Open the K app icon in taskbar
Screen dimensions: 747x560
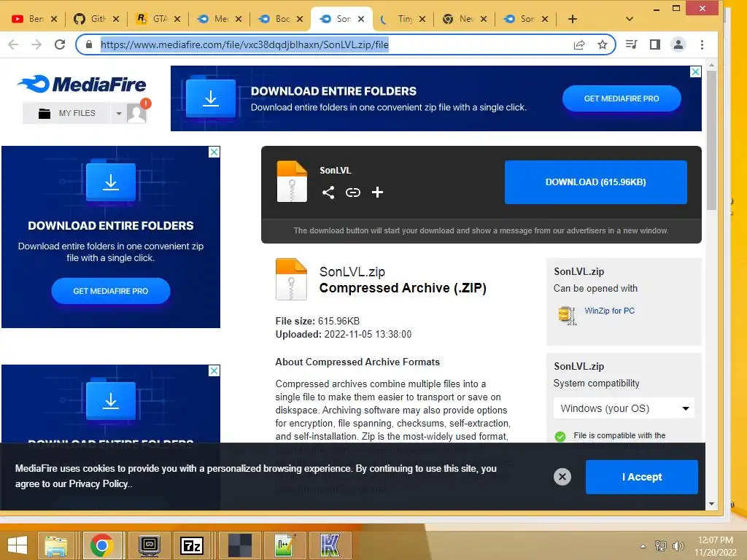[x=330, y=545]
